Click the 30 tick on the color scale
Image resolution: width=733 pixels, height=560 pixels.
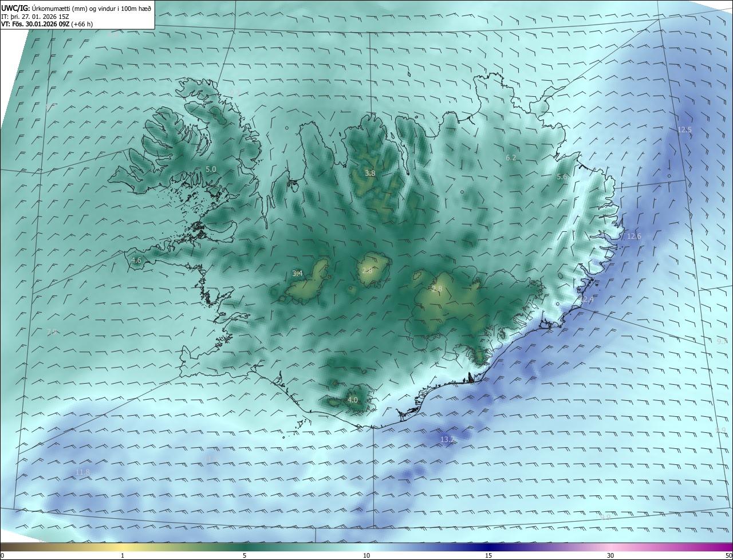coord(610,555)
